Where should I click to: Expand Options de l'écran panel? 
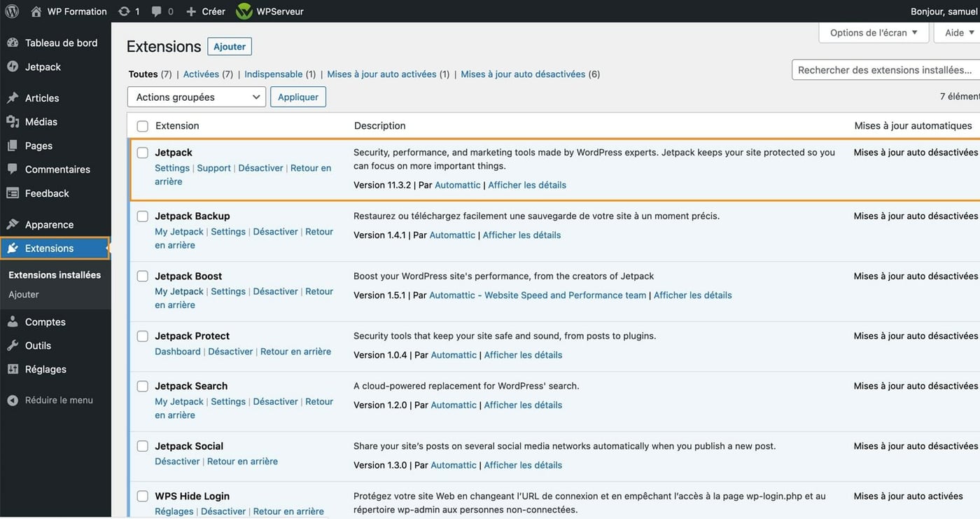873,32
